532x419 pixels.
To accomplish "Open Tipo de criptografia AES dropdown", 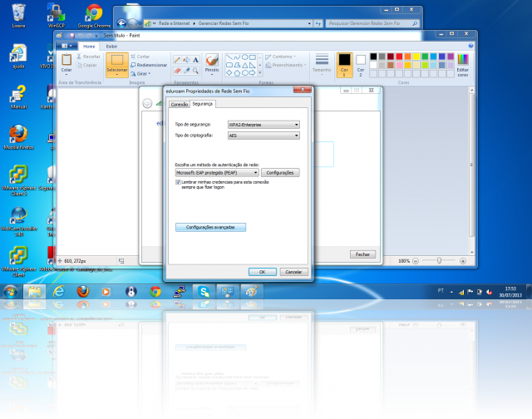I will click(264, 136).
